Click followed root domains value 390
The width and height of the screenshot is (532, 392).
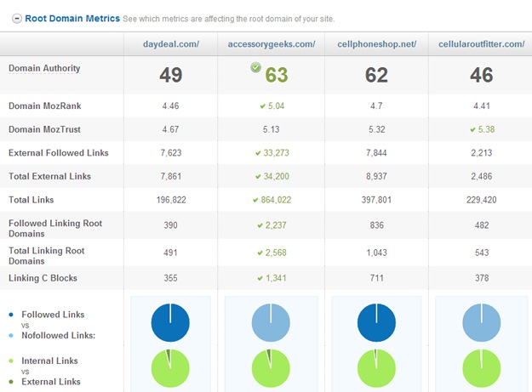tap(170, 225)
